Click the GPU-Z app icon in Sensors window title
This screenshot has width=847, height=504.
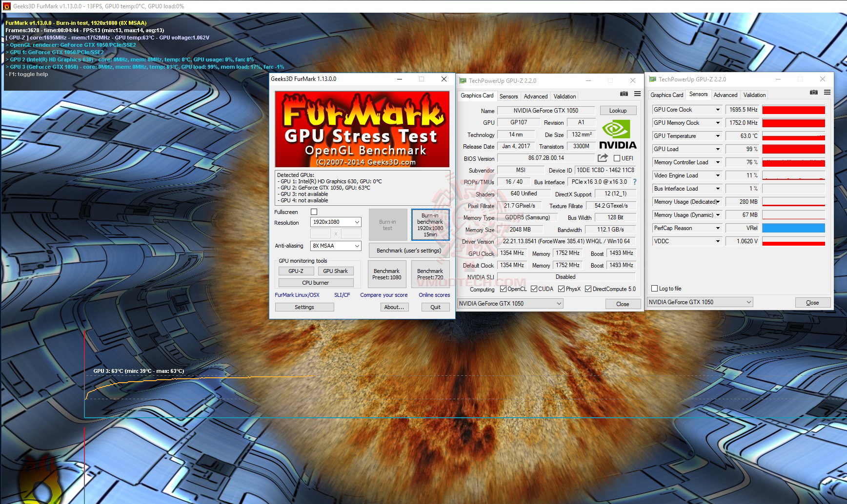652,79
